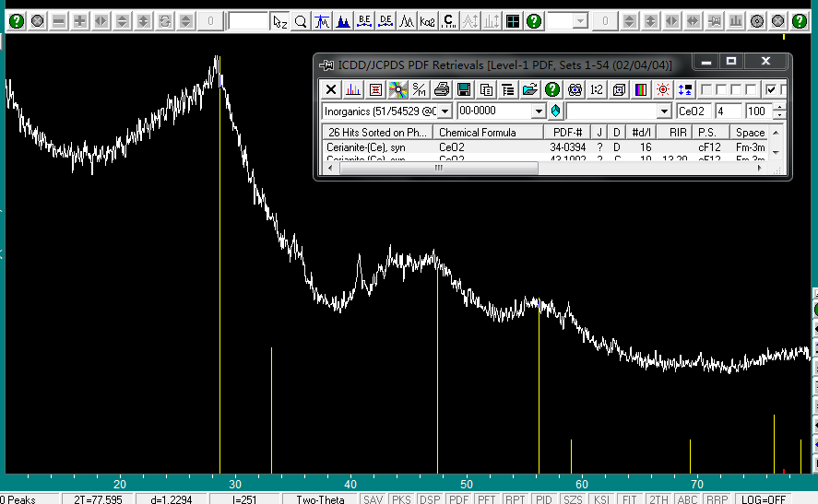Click the Two-Theta status bar button
This screenshot has width=818, height=504.
(x=320, y=498)
